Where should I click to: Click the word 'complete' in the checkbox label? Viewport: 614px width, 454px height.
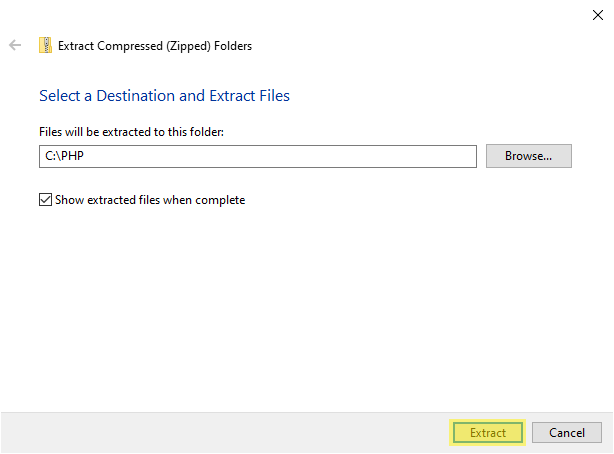[220, 200]
